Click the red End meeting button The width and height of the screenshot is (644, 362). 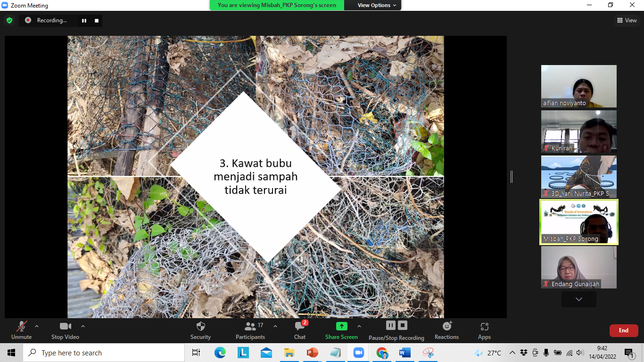click(x=623, y=330)
